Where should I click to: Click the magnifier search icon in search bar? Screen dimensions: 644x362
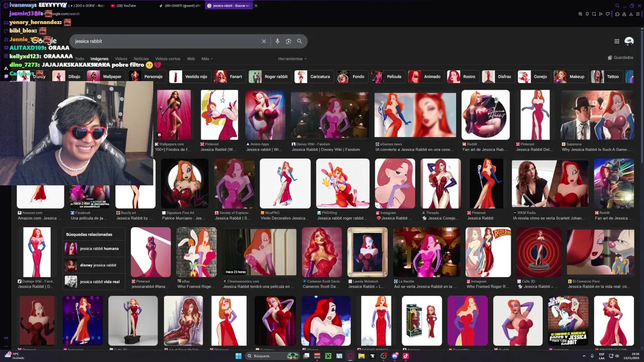(299, 41)
